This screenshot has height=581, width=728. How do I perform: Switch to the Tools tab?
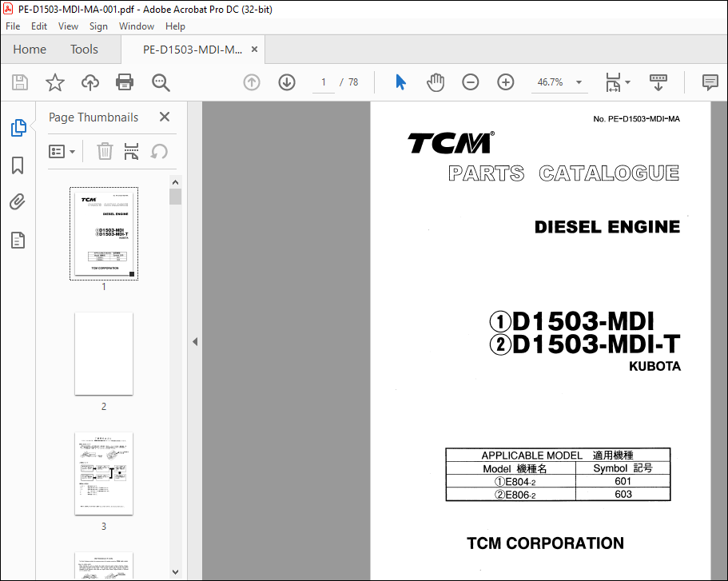[84, 50]
